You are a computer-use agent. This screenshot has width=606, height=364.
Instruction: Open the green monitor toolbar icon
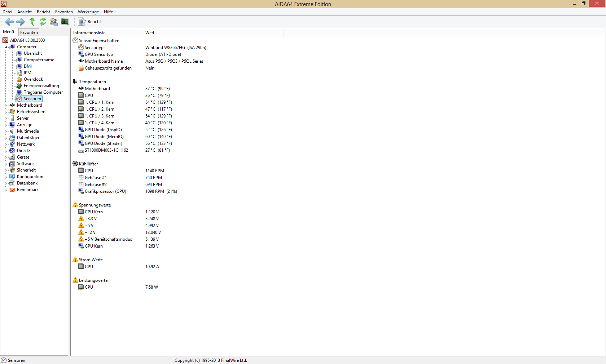(65, 22)
